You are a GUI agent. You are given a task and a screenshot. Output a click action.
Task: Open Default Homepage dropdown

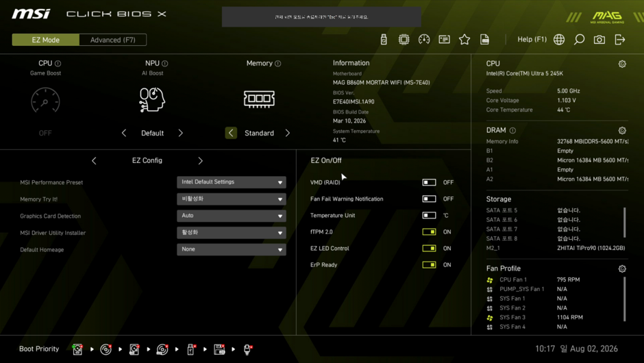click(232, 249)
